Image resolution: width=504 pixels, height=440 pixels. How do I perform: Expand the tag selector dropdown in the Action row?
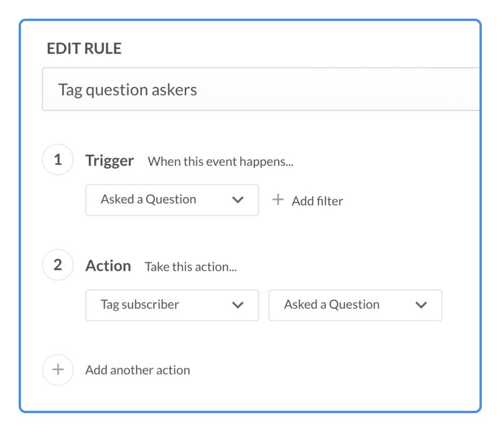coord(355,305)
